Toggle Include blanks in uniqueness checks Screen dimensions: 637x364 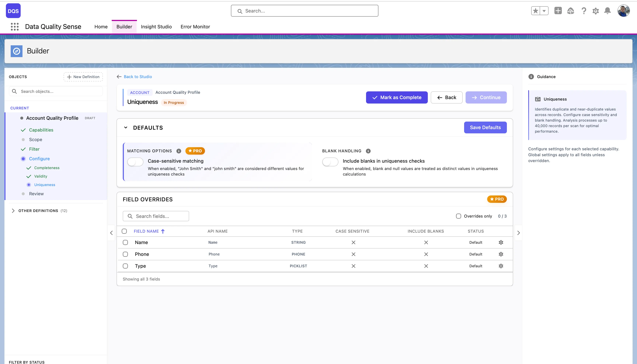point(330,162)
